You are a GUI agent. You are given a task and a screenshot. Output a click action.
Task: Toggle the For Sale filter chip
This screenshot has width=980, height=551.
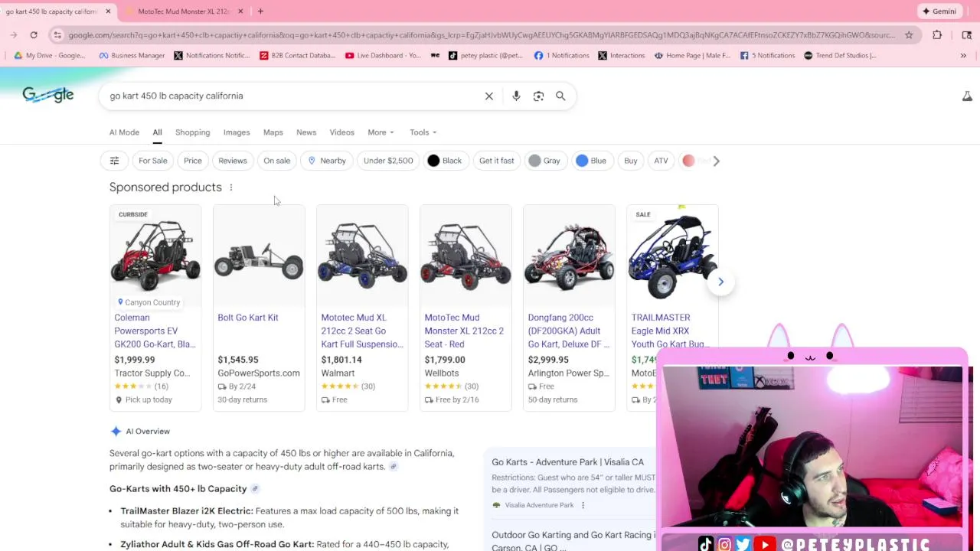coord(152,161)
